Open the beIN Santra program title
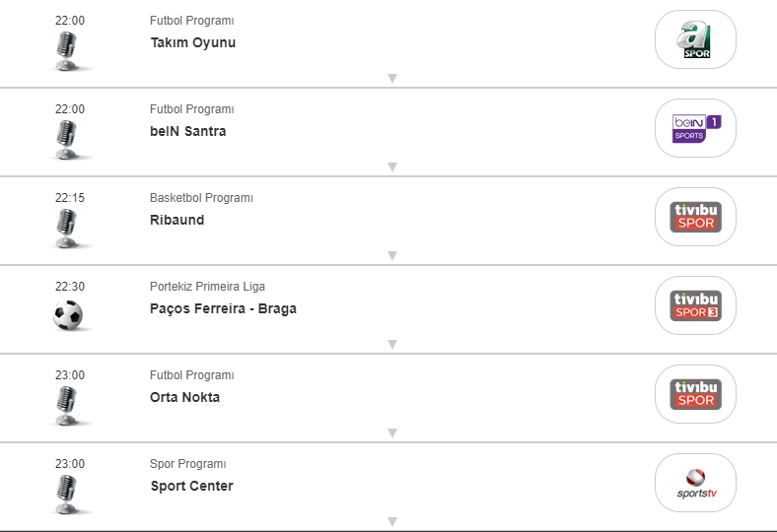Viewport: 777px width, 532px height. pyautogui.click(x=187, y=131)
